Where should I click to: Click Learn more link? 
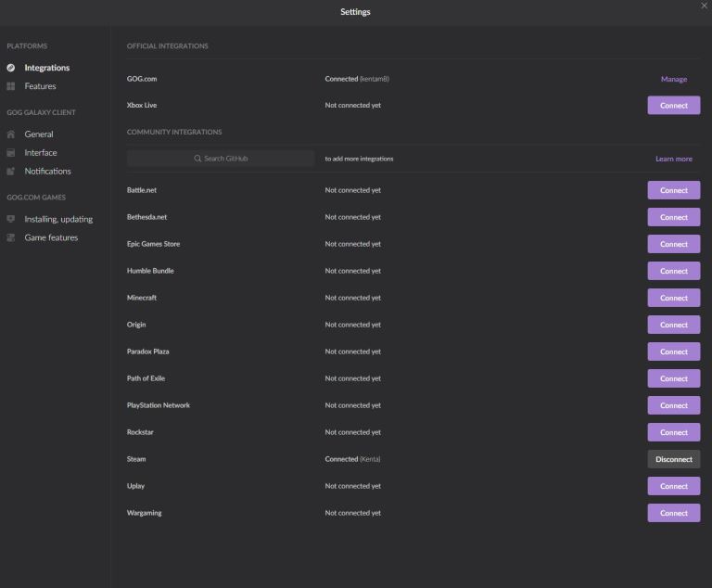pyautogui.click(x=674, y=159)
